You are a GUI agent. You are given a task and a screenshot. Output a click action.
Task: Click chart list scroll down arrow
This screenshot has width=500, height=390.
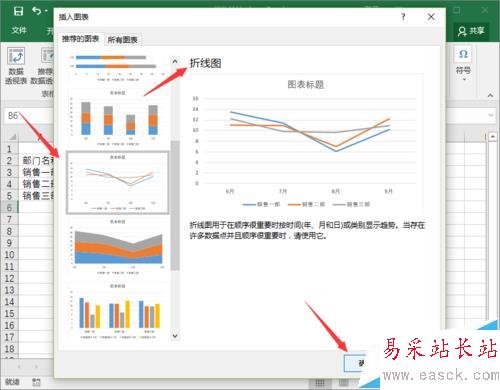(x=175, y=335)
